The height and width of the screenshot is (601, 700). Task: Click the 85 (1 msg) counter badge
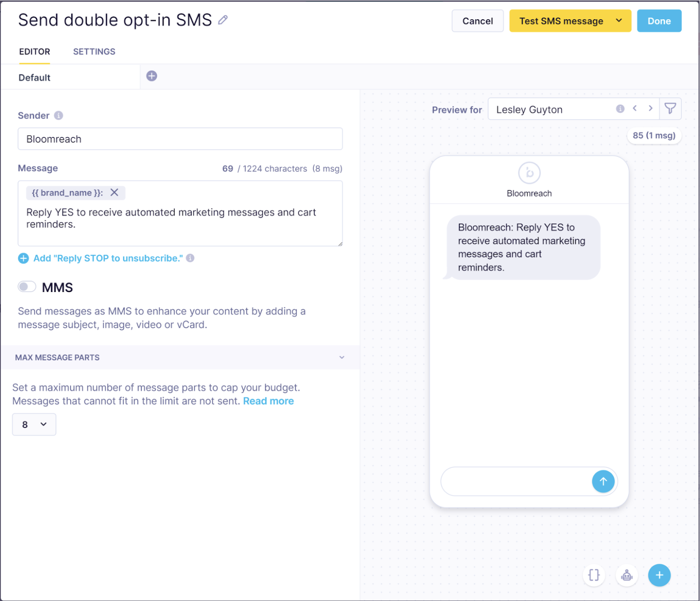pos(654,135)
